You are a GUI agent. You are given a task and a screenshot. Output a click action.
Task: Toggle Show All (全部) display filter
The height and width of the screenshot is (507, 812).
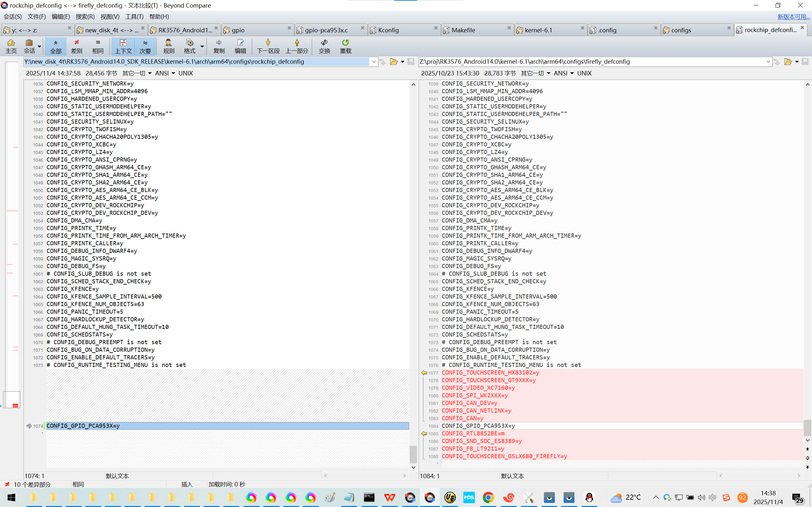56,46
